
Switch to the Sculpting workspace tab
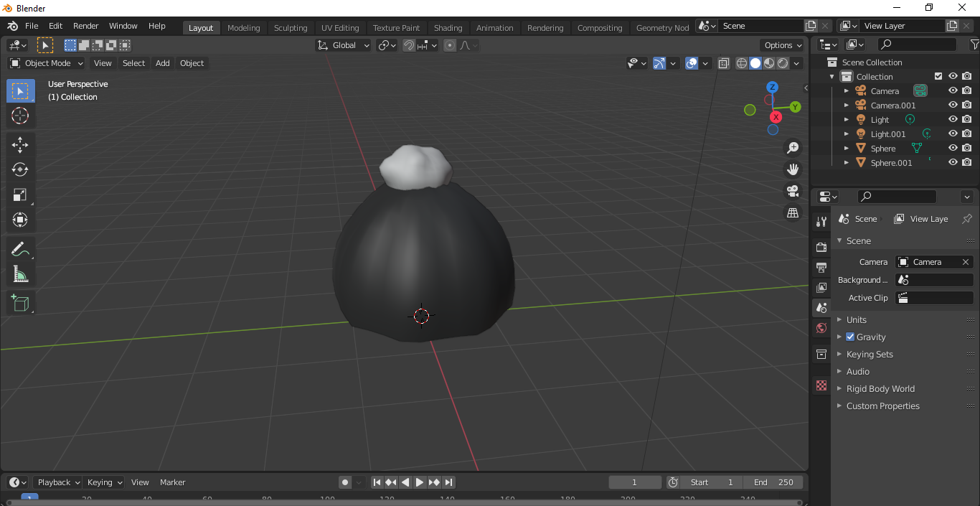(291, 28)
